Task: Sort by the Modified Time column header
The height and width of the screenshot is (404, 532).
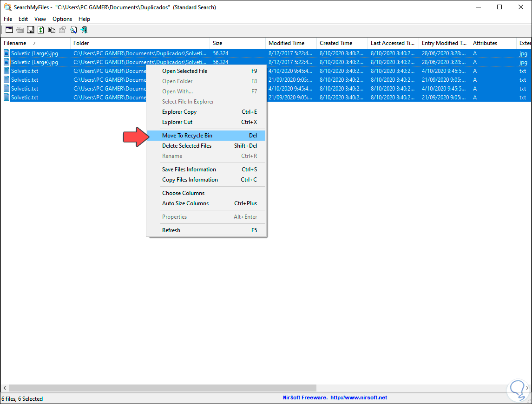Action: coord(291,43)
